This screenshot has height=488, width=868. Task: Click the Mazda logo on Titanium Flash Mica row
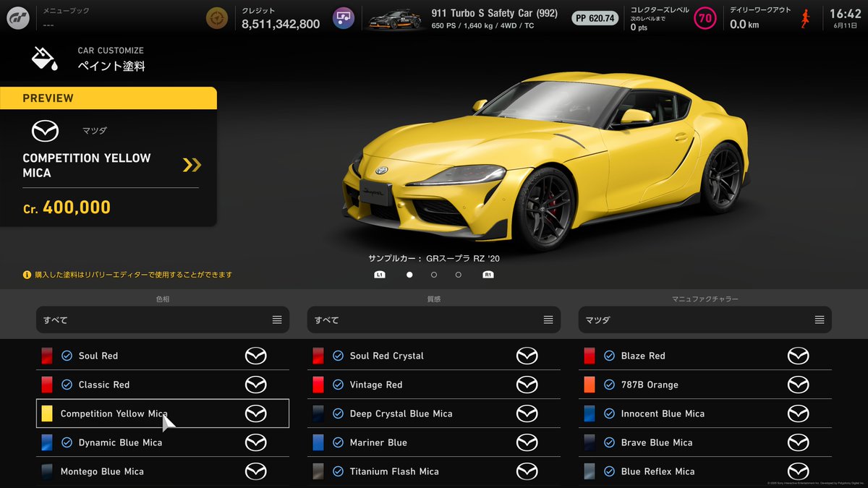[527, 471]
